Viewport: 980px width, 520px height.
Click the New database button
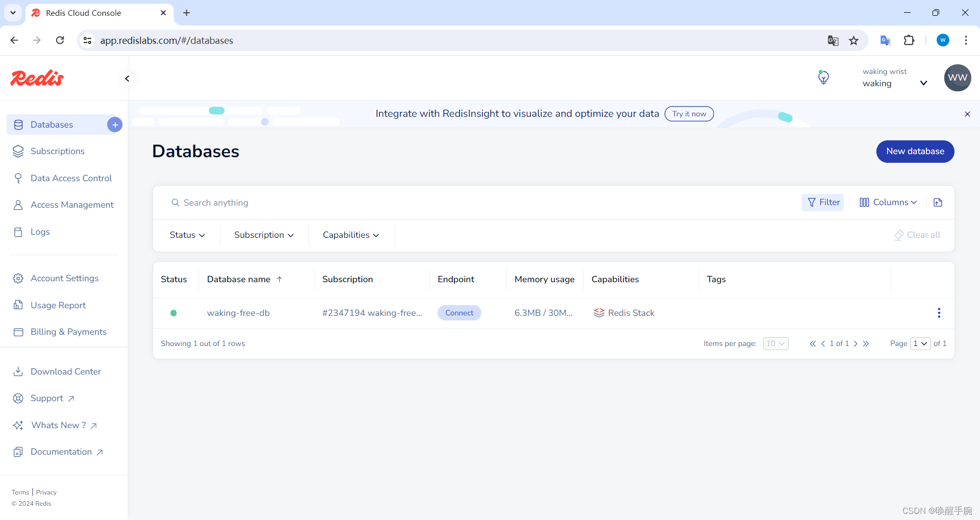click(915, 152)
